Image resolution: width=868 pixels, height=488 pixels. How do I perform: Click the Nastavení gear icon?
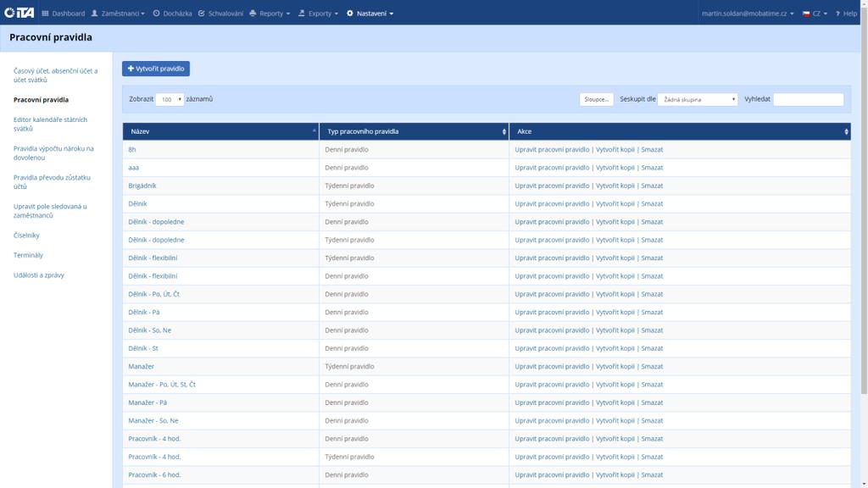tap(350, 14)
